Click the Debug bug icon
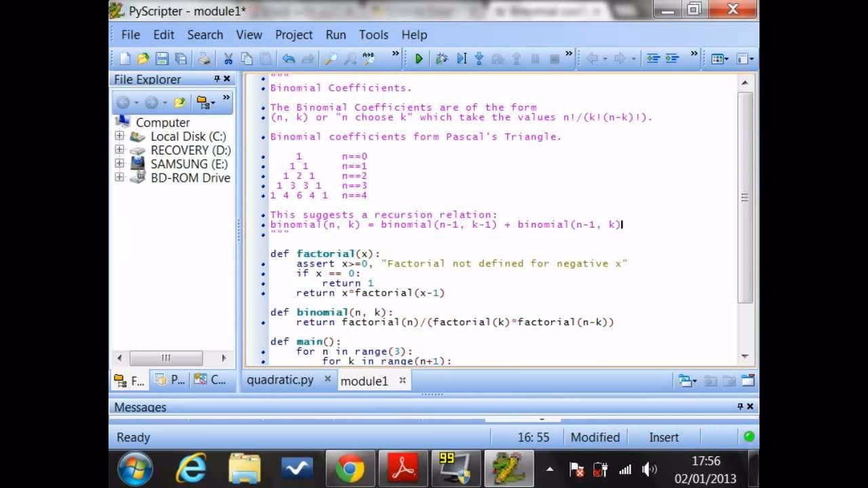The width and height of the screenshot is (868, 488). click(441, 59)
